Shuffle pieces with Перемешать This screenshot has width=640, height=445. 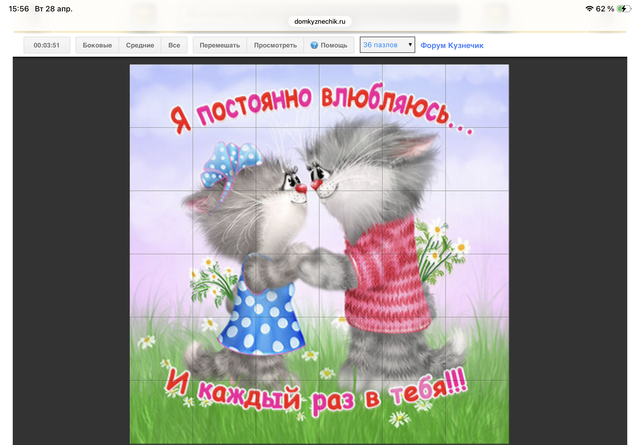tap(220, 45)
